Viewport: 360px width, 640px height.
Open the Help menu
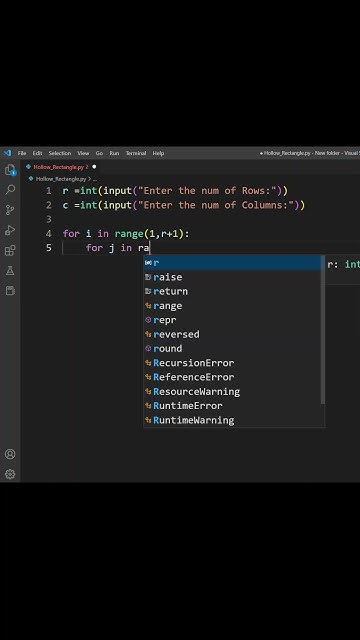pyautogui.click(x=158, y=153)
